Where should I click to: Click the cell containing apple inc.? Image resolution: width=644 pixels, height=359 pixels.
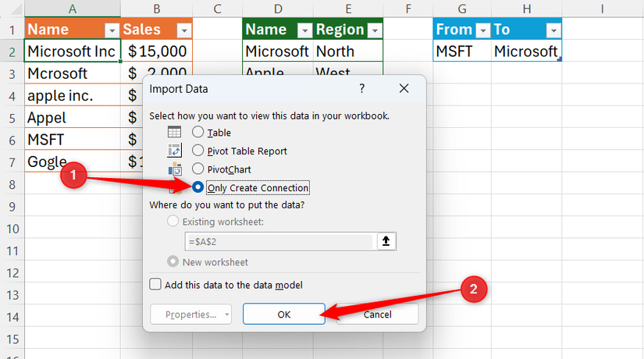point(73,95)
